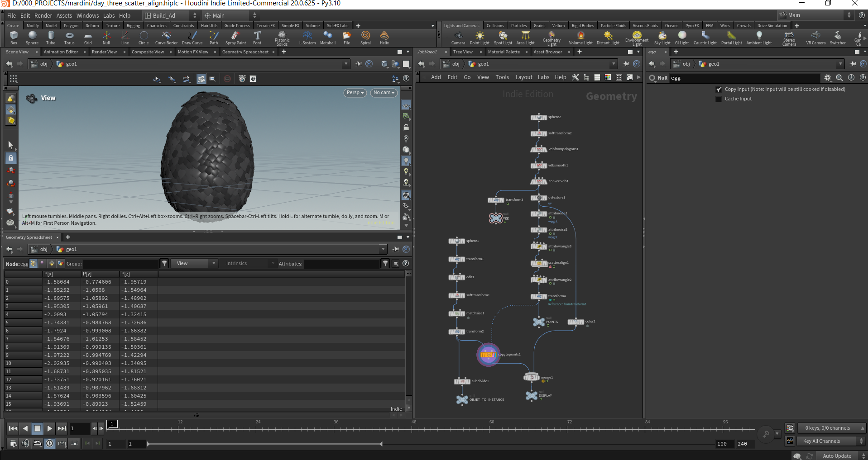
Task: Choose the Curve Bezier tool
Action: [x=166, y=38]
